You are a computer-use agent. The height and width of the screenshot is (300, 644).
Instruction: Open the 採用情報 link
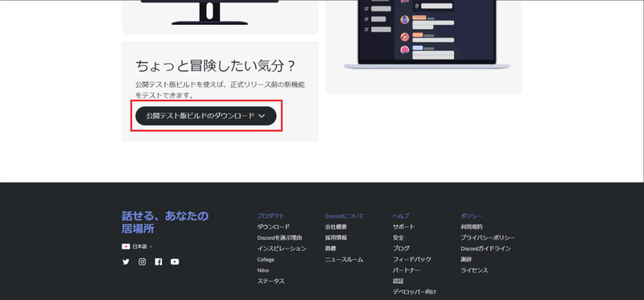click(336, 237)
